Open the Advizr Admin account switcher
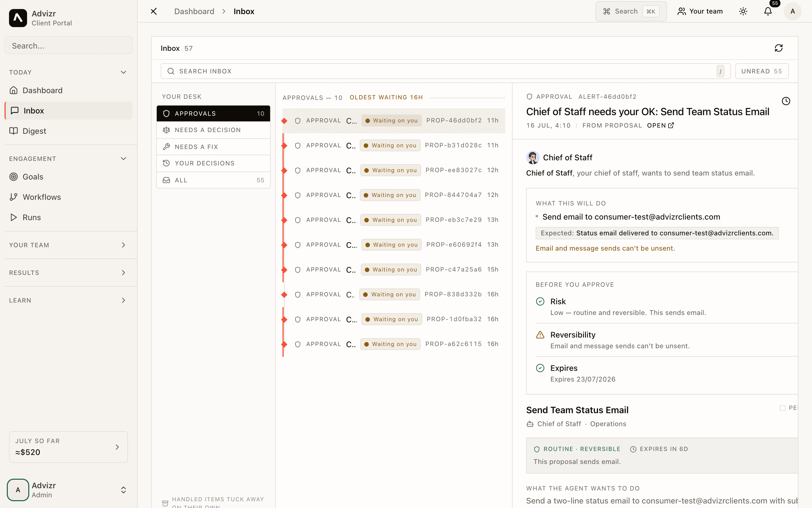Screen dimensions: 812x508 (x=69, y=490)
